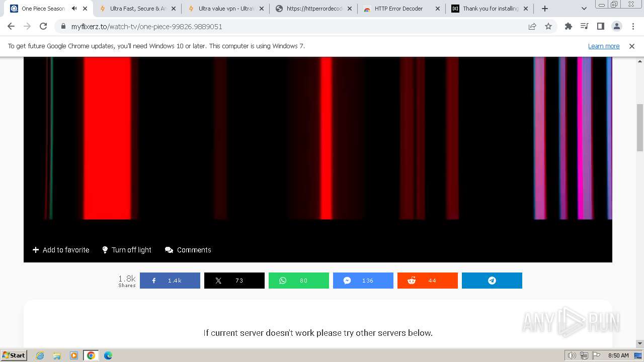Open the Windows Start menu

click(x=14, y=355)
